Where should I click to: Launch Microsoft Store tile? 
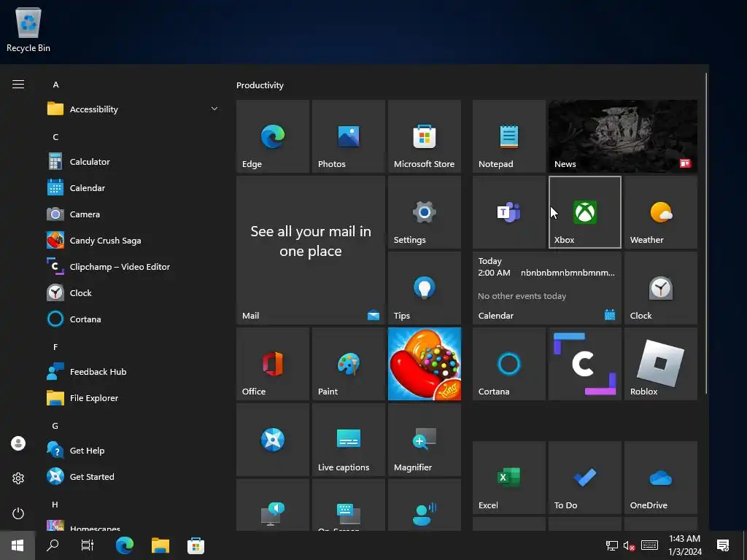tap(424, 136)
